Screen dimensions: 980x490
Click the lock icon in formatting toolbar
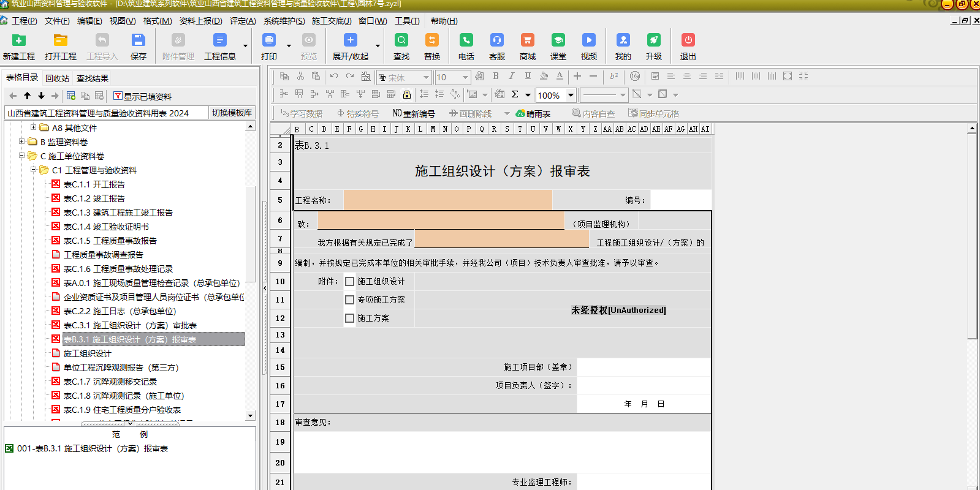407,94
